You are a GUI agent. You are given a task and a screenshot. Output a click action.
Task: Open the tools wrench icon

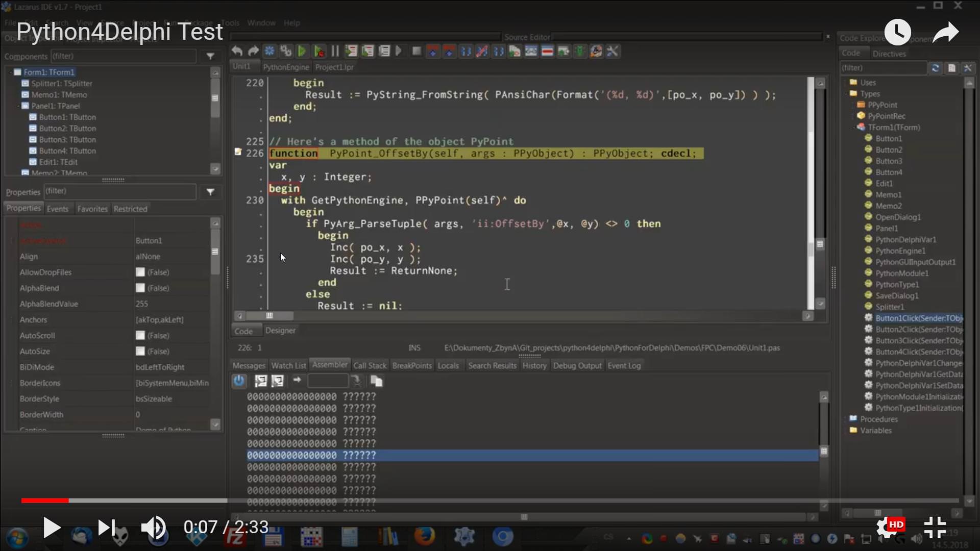pyautogui.click(x=612, y=51)
